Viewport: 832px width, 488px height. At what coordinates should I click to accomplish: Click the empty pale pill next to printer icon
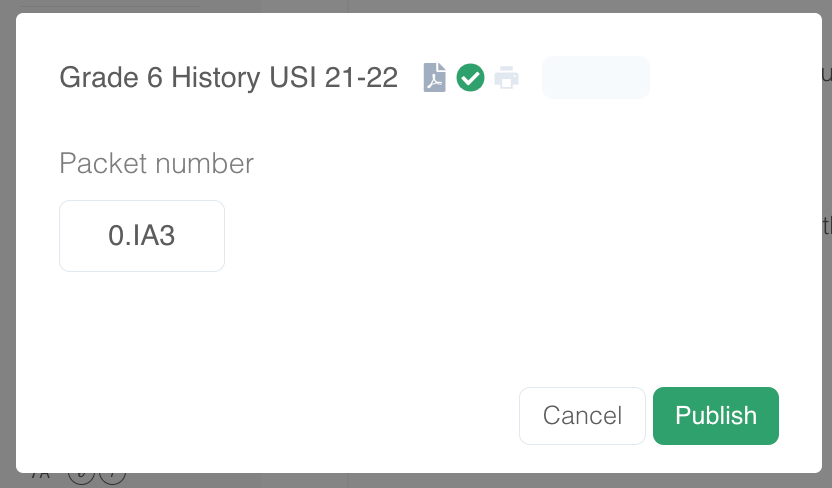[x=595, y=77]
